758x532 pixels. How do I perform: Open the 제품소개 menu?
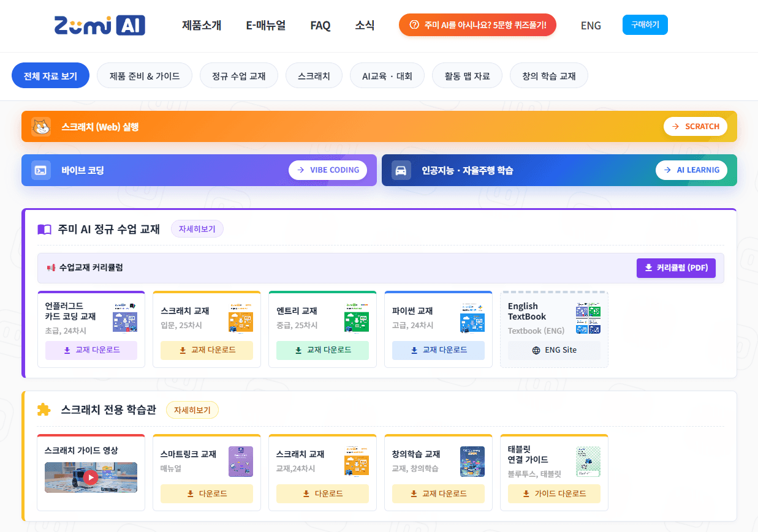(202, 25)
